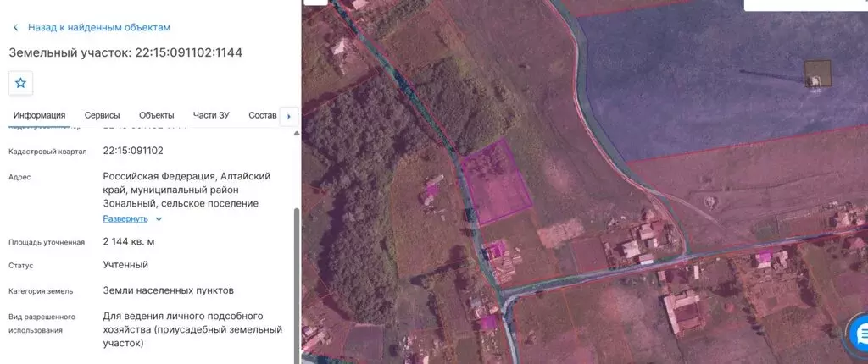868x364 pixels.
Task: Select cadastral quarter value 22:15:091102
Action: click(x=133, y=151)
